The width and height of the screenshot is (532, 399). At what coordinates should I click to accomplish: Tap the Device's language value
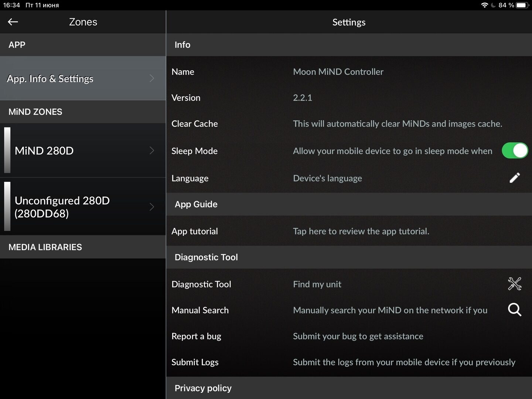327,178
